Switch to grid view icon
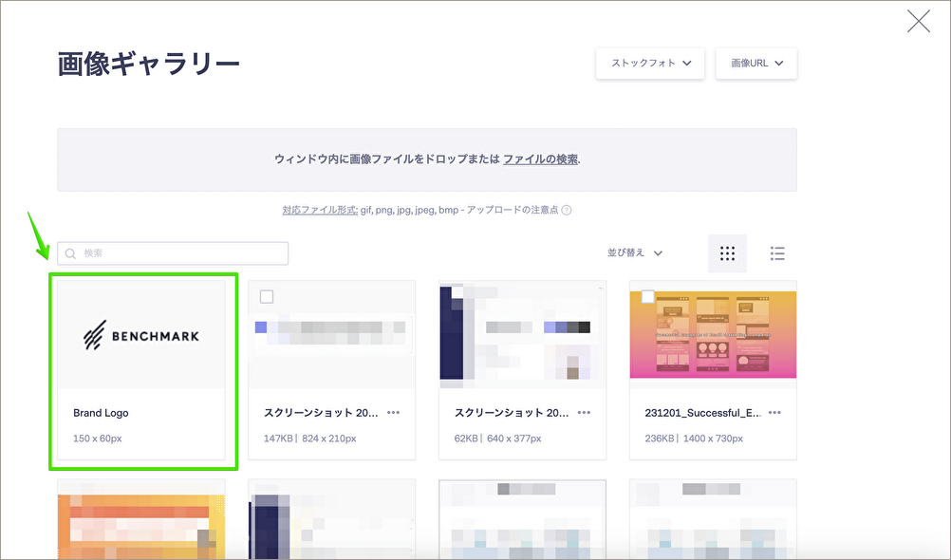 tap(727, 253)
